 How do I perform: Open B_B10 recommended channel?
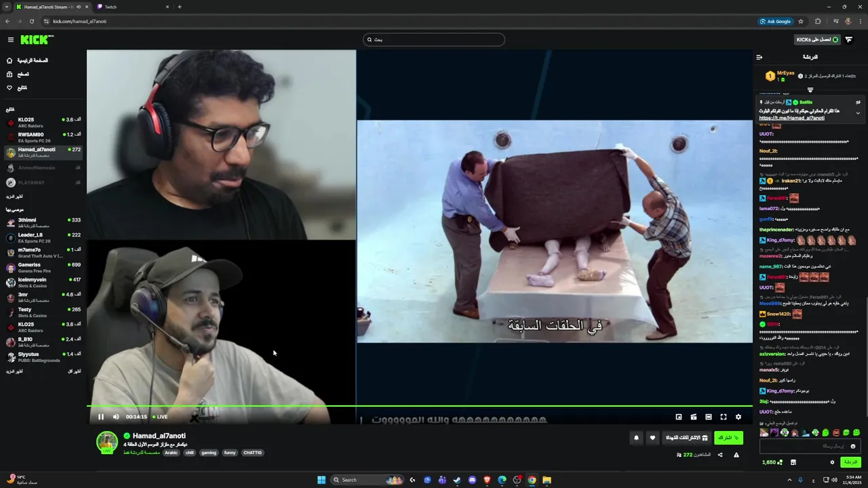click(43, 342)
